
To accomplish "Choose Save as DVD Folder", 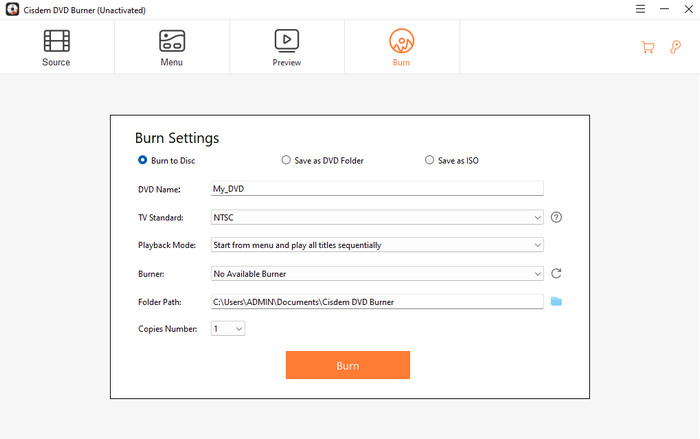I will tap(322, 160).
